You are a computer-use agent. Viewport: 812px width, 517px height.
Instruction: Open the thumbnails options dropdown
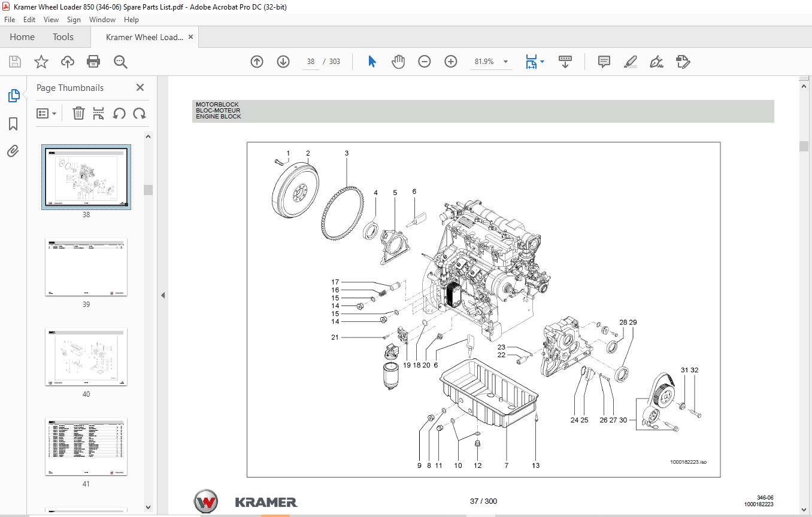click(x=47, y=113)
